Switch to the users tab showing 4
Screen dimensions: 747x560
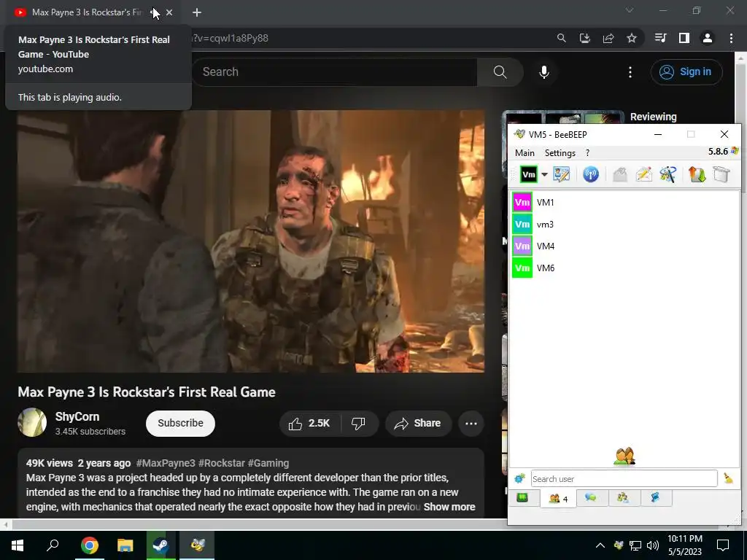558,499
